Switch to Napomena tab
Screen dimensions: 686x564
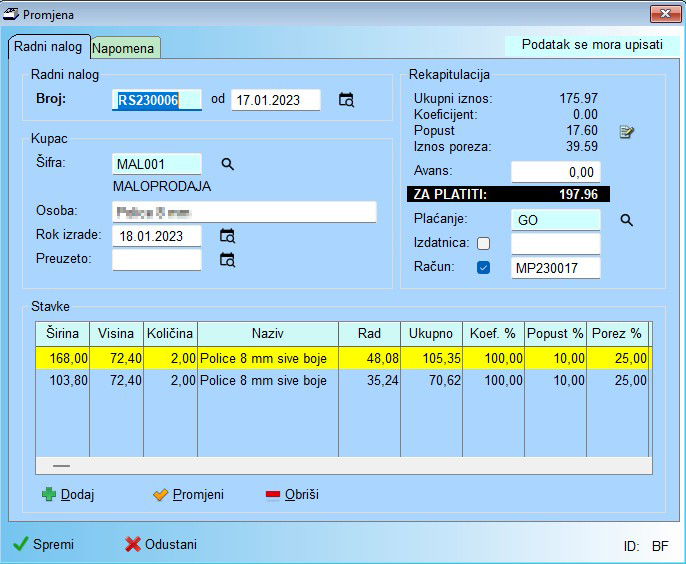point(125,48)
